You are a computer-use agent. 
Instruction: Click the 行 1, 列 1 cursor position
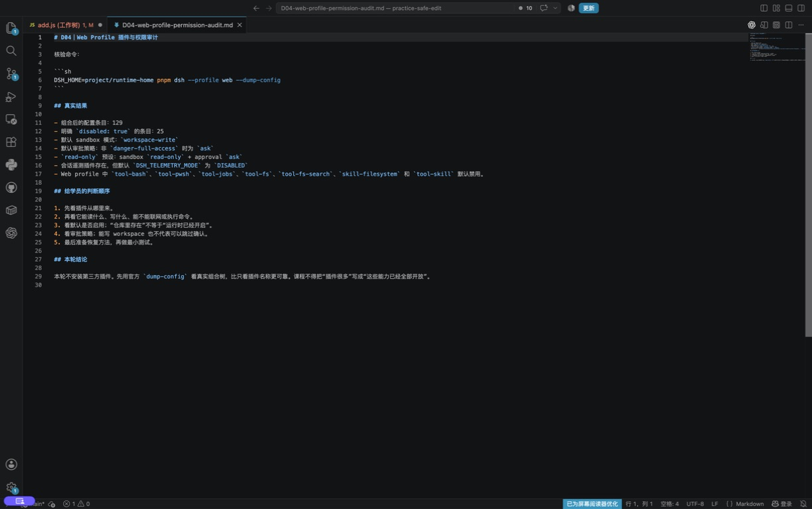639,504
